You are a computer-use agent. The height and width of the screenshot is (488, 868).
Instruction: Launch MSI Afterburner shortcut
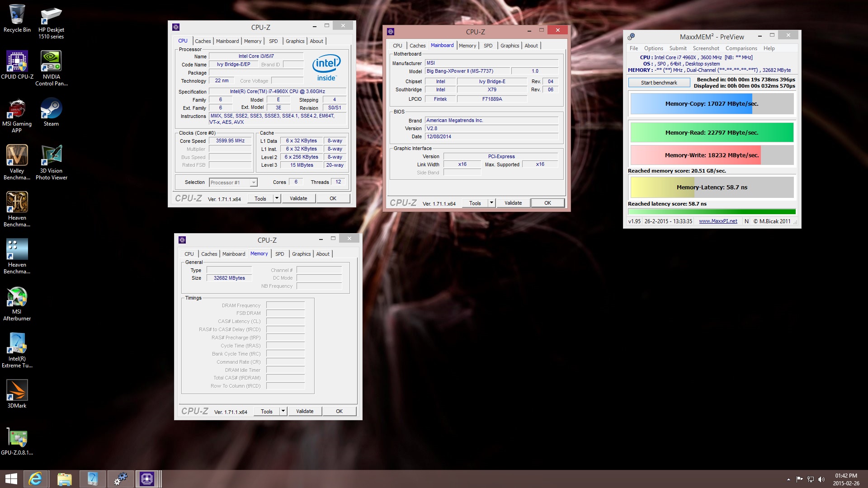coord(17,304)
